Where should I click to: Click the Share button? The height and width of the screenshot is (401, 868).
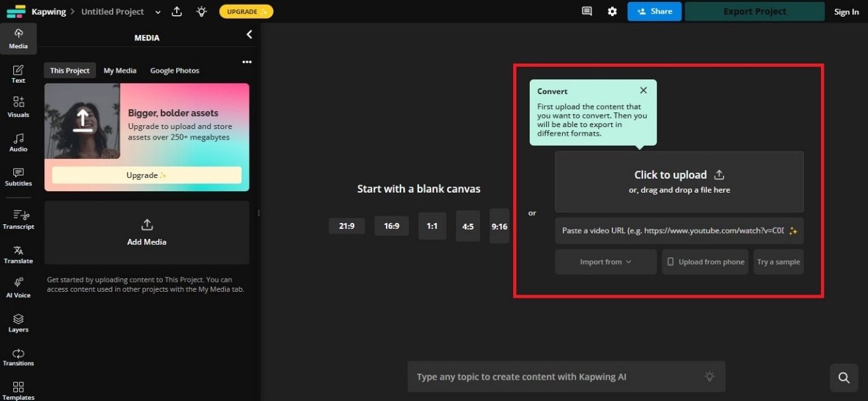tap(654, 11)
